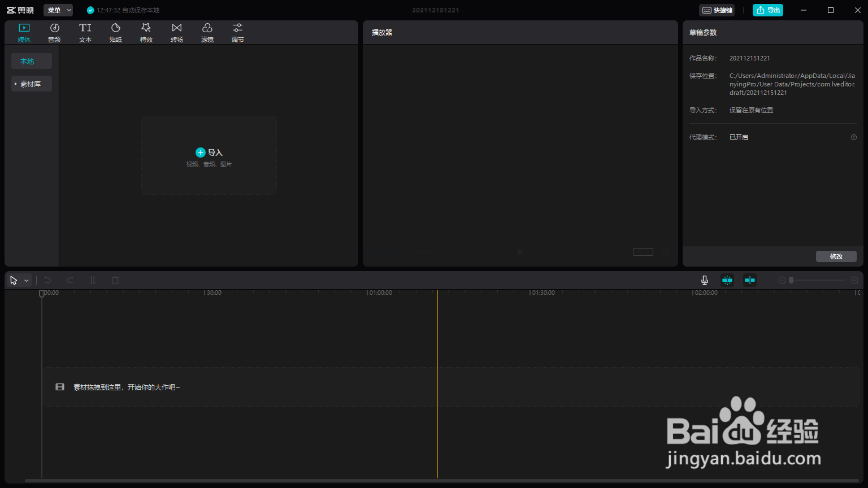Click the timeline zoom in icon
868x488 pixels.
(x=854, y=280)
